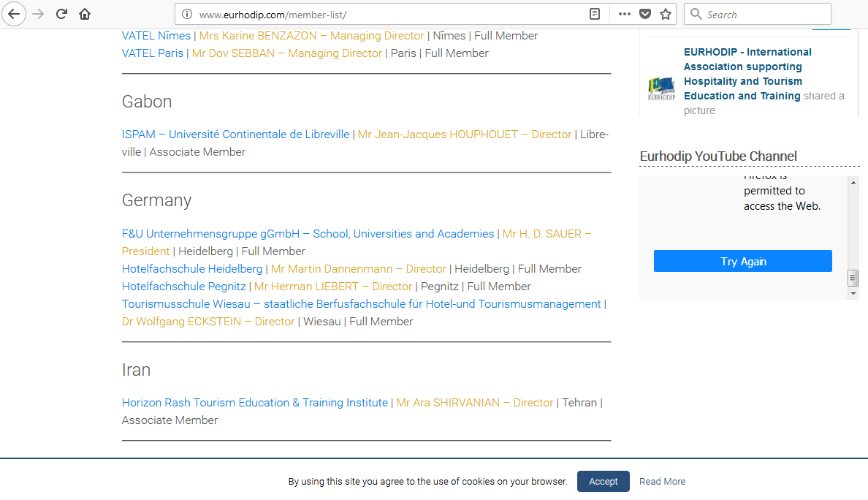Image resolution: width=868 pixels, height=500 pixels.
Task: Reload the current page
Action: 61,14
